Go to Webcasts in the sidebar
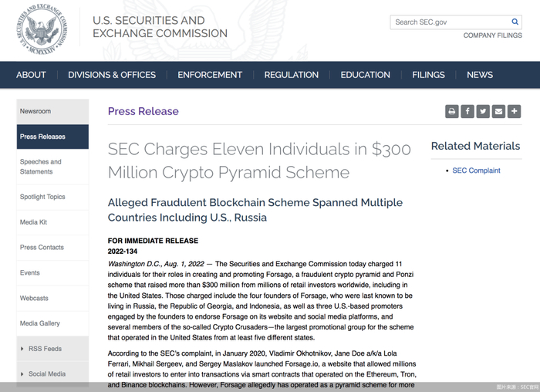Image resolution: width=540 pixels, height=392 pixels. click(34, 298)
